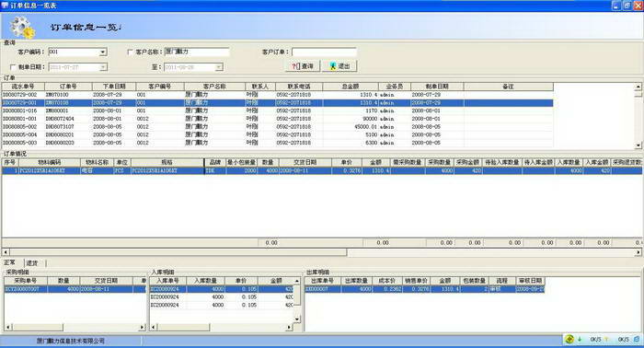Select the order row 20080805-002

pyautogui.click(x=277, y=126)
